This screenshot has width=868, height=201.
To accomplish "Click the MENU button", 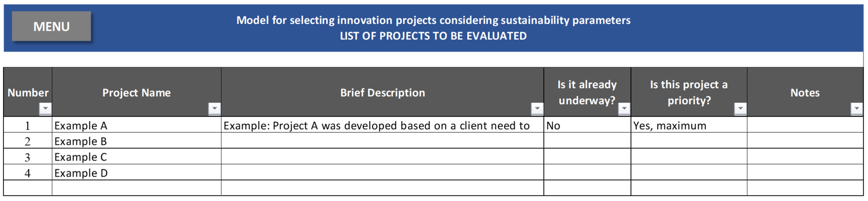I will [51, 26].
